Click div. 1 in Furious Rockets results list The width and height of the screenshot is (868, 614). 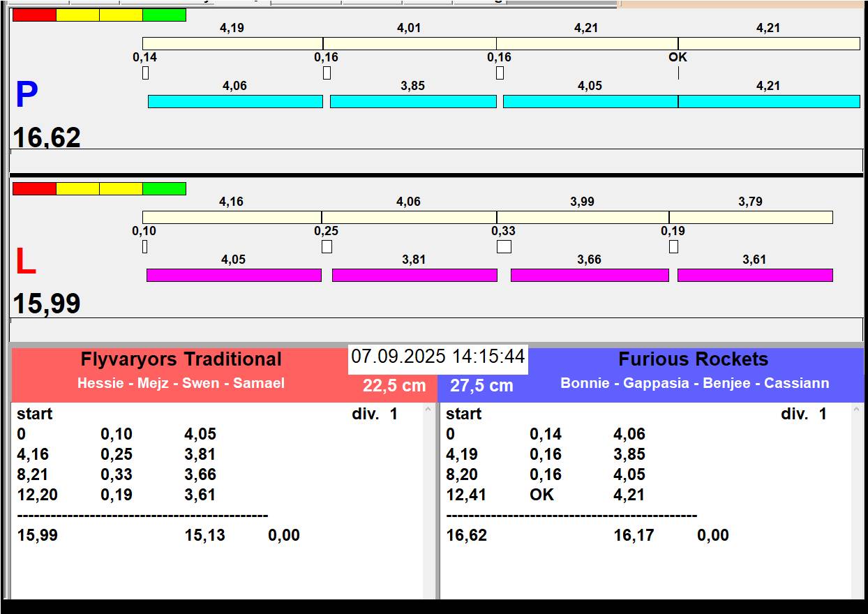point(804,414)
